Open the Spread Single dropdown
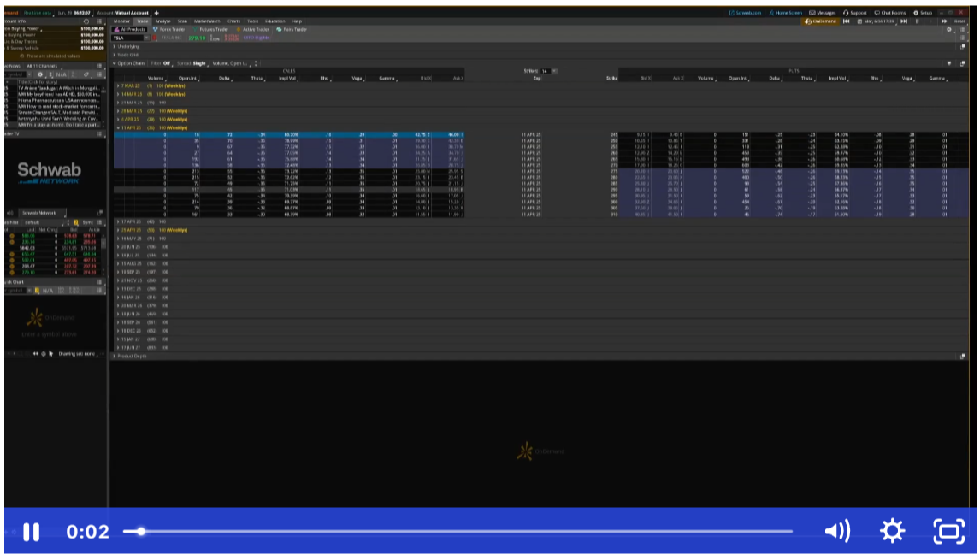Screen dimensions: 980x560 pos(192,63)
